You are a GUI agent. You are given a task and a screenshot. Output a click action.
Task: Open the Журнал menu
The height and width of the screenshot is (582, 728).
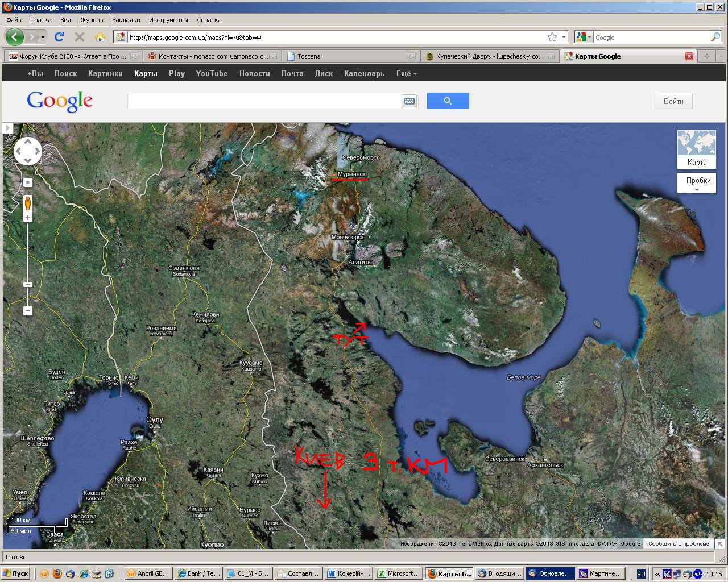click(92, 20)
